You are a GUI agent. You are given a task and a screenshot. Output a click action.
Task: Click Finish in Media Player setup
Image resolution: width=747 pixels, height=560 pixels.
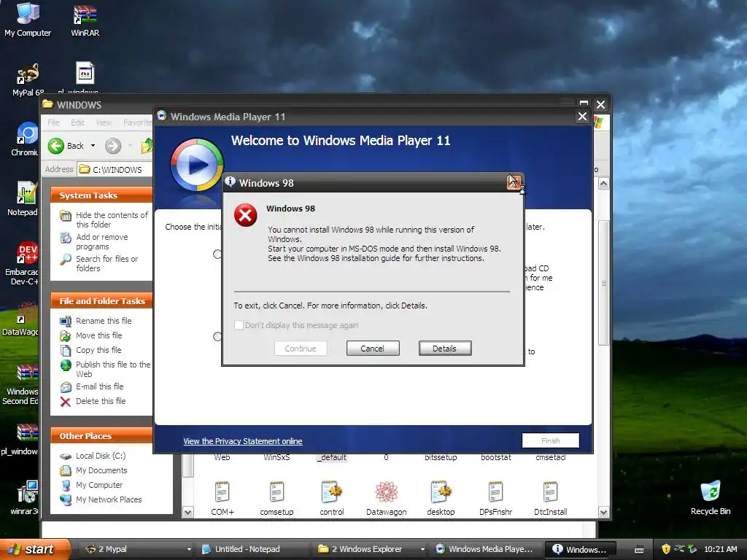coord(550,441)
